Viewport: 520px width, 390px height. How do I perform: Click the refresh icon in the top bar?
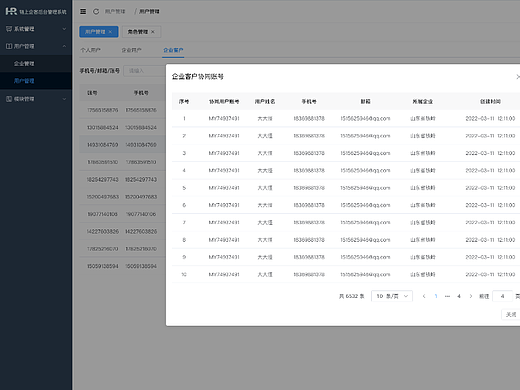click(x=96, y=12)
